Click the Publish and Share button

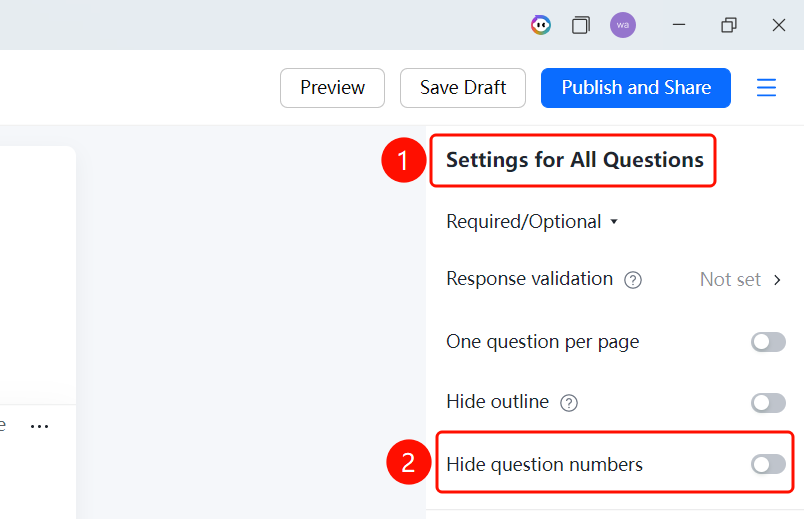(636, 88)
